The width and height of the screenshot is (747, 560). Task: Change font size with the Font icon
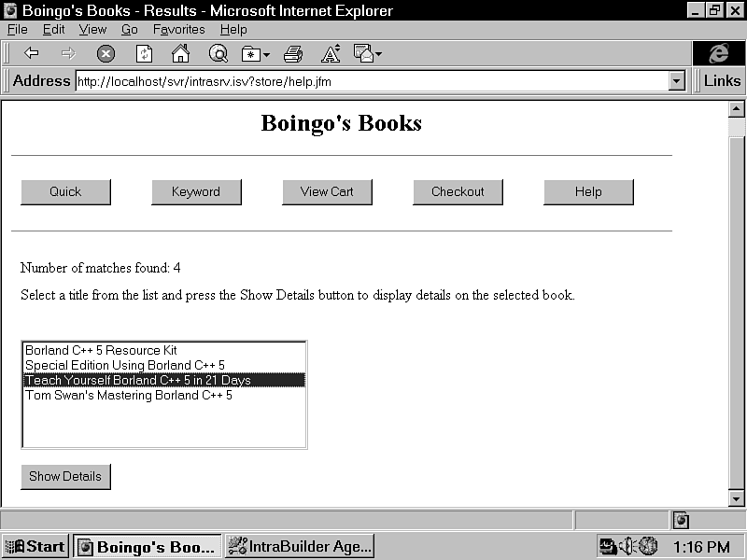(x=331, y=53)
